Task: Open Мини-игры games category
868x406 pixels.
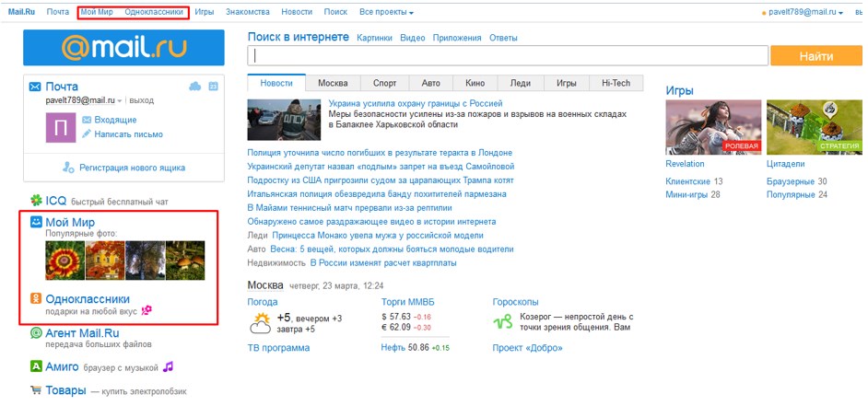Action: 687,194
